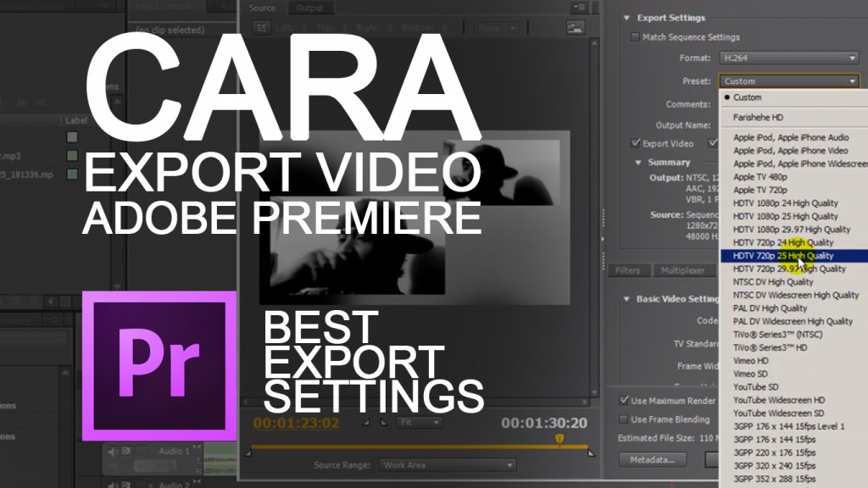
Task: Select 3GPP 176 x 144 15fps Level 1
Action: [794, 427]
